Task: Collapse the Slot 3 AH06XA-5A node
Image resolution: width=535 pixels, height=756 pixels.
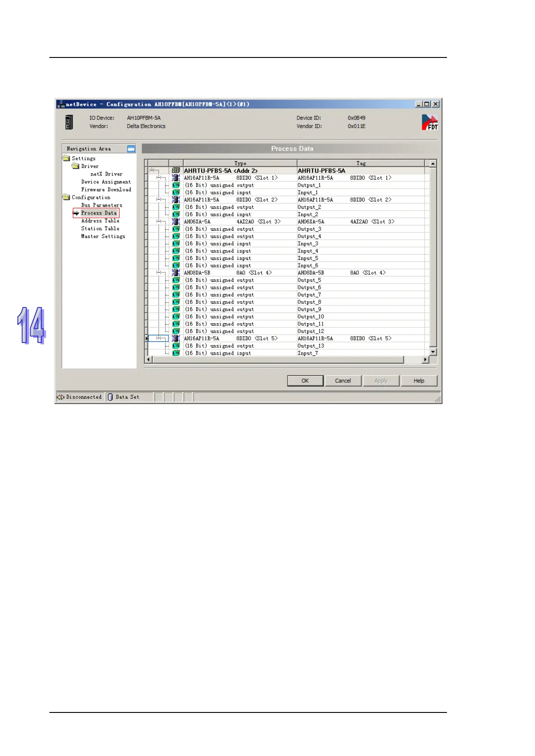Action: click(159, 222)
